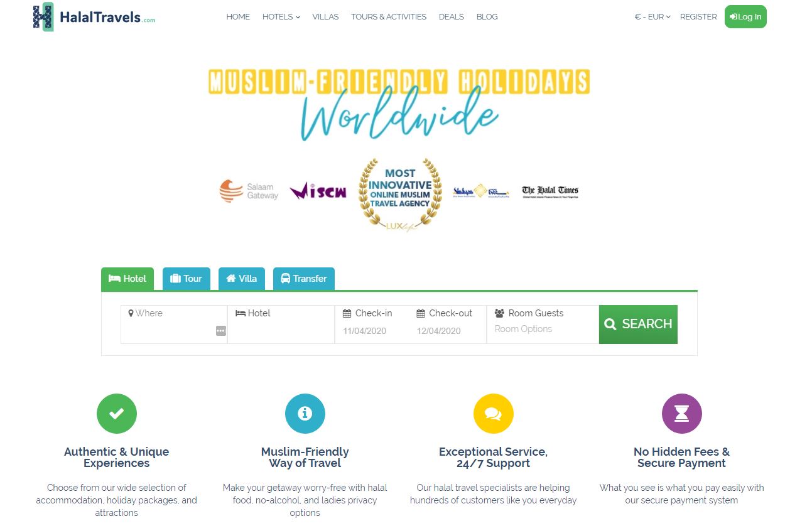Click the magnifier icon on SEARCH button
Viewport: 812px width, 526px height.
click(x=610, y=325)
